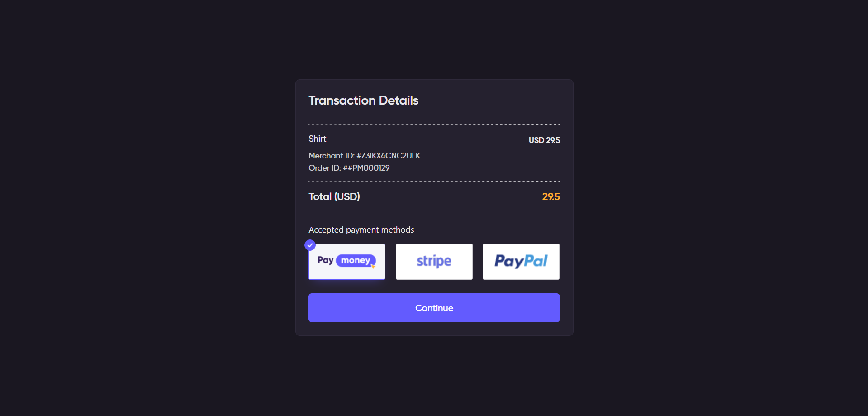The width and height of the screenshot is (868, 416).
Task: Click the Shirt item name
Action: (318, 139)
